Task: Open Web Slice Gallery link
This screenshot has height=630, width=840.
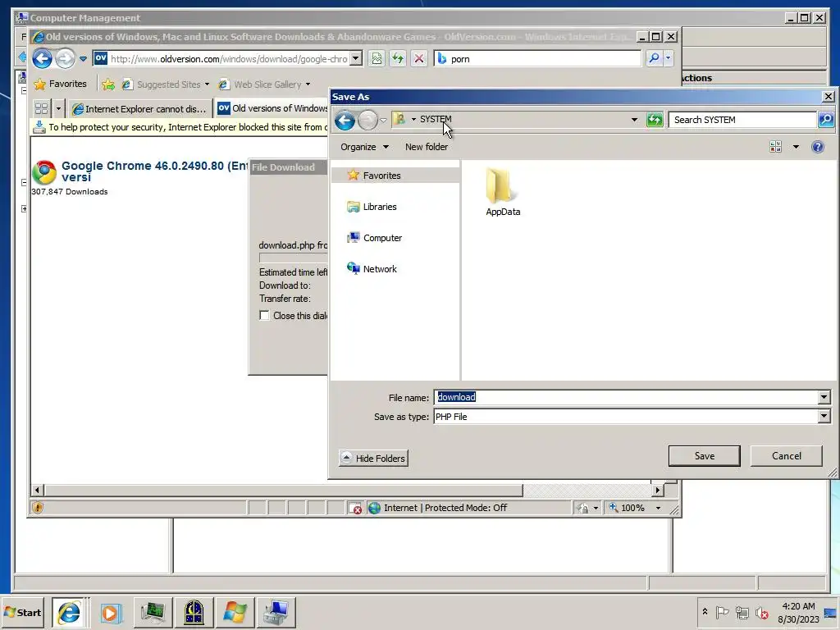Action: click(x=265, y=84)
